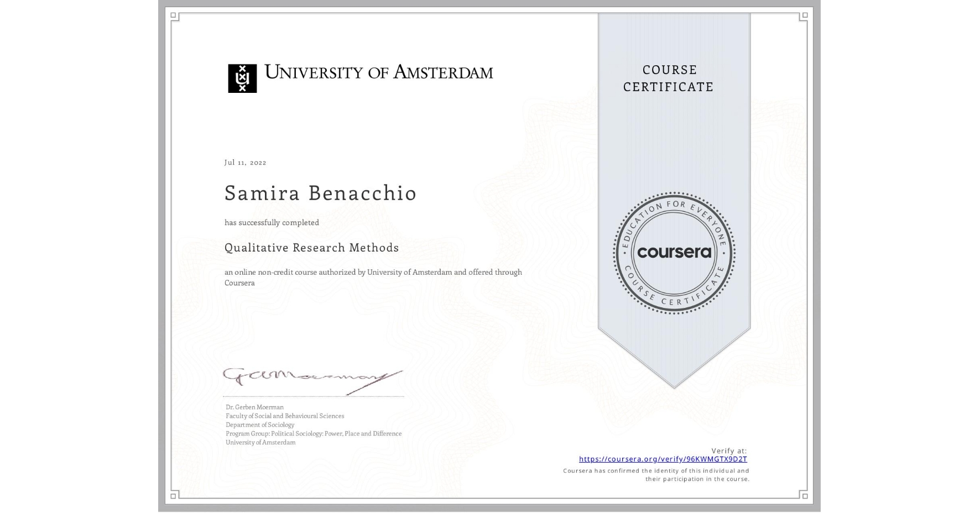Viewport: 980px width, 513px height.
Task: Click the Department of Sociology line
Action: click(x=259, y=425)
